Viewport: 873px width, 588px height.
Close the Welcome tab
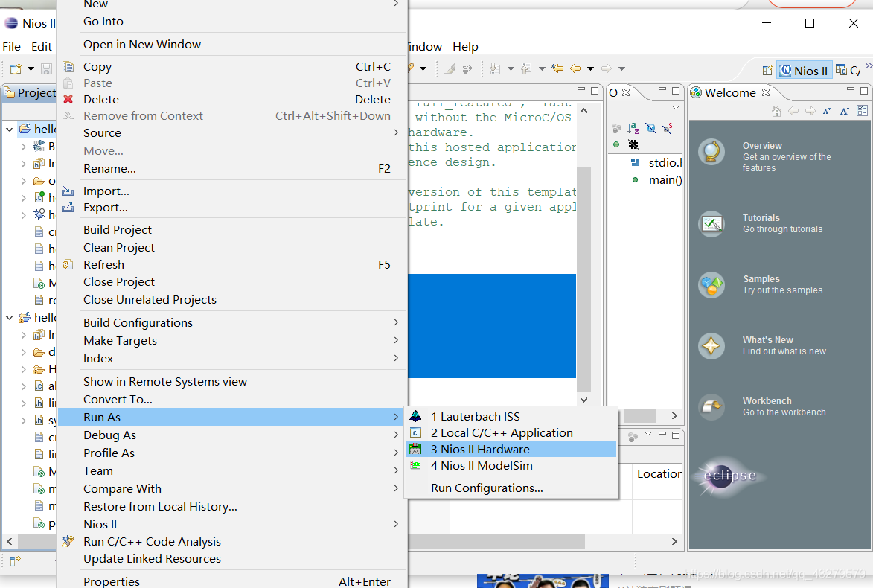pyautogui.click(x=766, y=92)
